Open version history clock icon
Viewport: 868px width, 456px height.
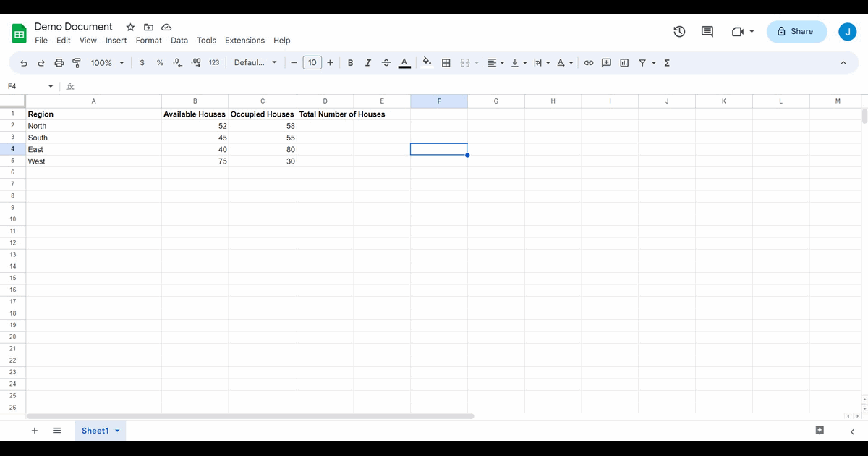[679, 31]
